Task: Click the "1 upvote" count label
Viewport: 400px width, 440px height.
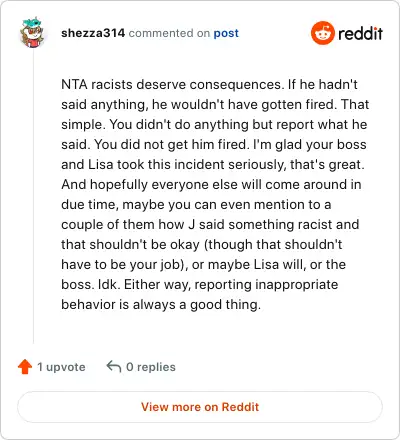Action: [61, 367]
